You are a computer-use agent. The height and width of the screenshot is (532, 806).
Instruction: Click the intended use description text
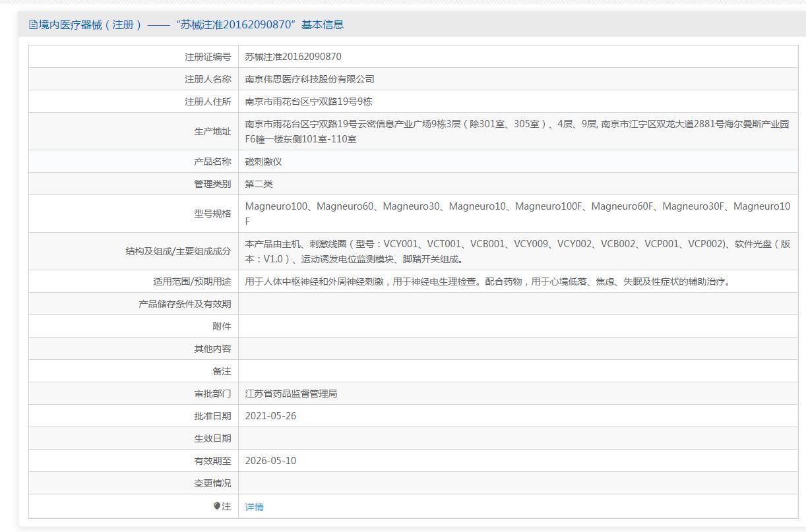coord(487,281)
